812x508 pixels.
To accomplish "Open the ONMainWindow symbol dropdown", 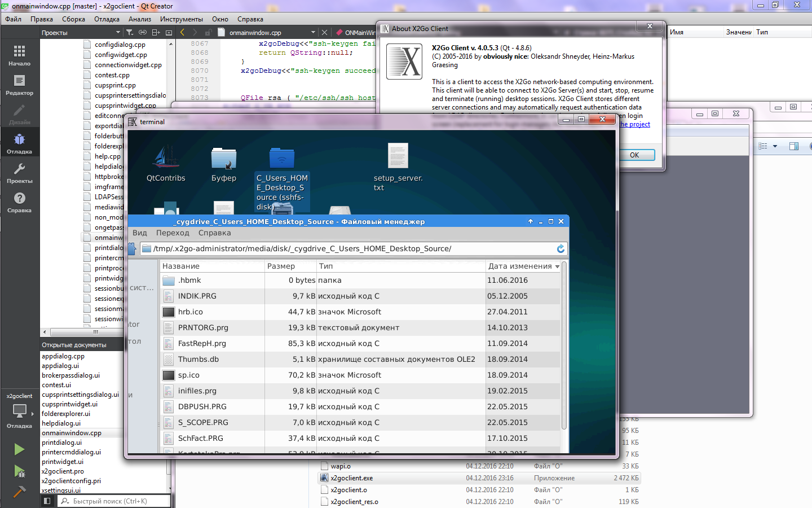I will point(356,32).
